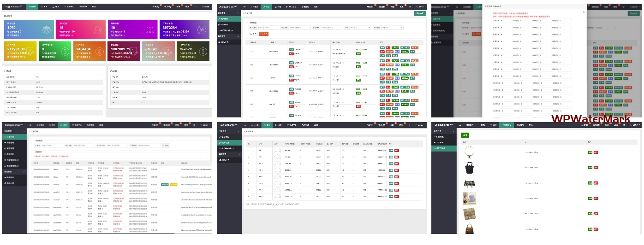Image resolution: width=644 pixels, height=245 pixels.
Task: Click the necklace product thumbnail
Action: coord(469,152)
